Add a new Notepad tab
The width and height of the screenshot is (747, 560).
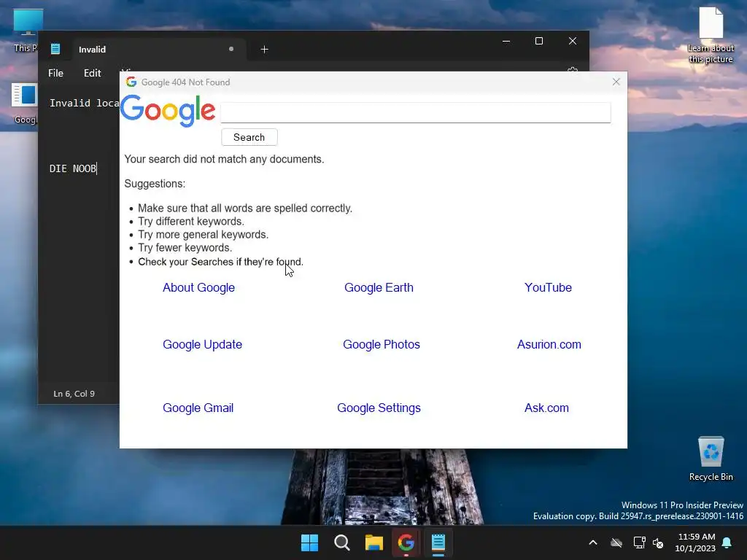(x=264, y=49)
